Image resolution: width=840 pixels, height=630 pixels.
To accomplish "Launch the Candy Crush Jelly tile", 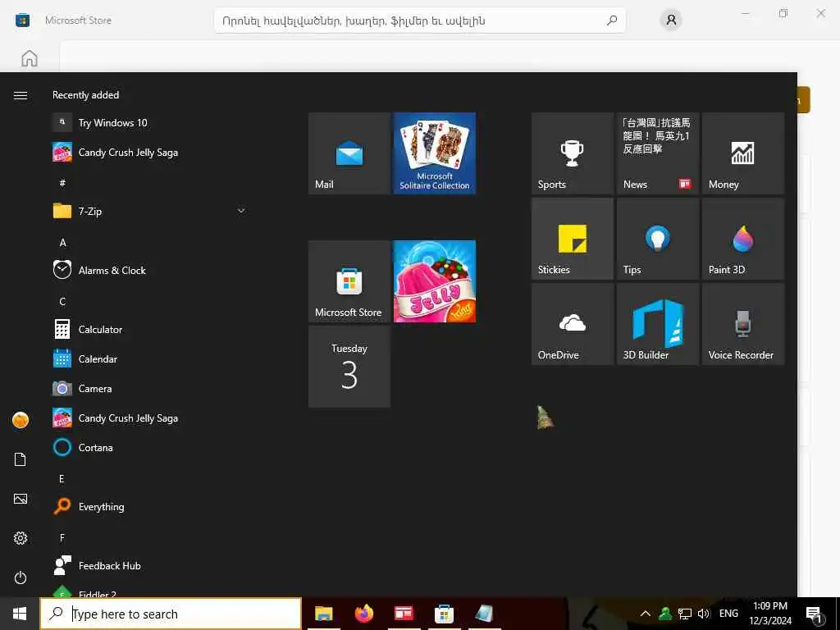I will click(x=435, y=281).
